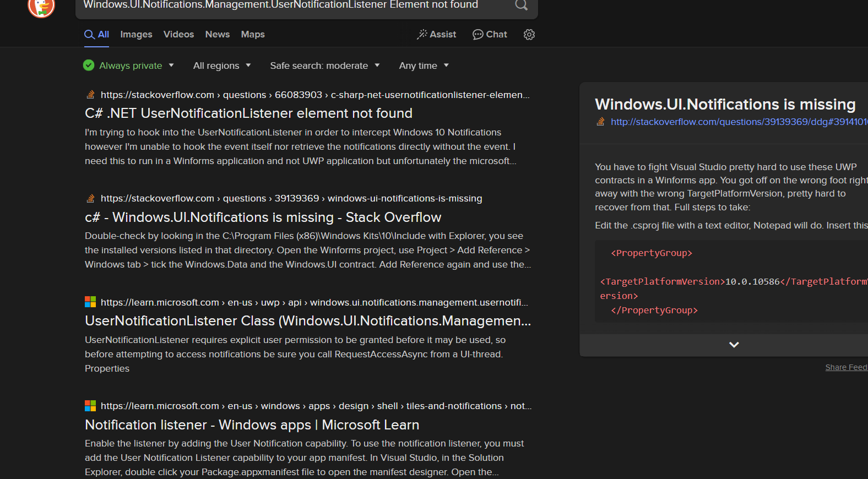Image resolution: width=868 pixels, height=479 pixels.
Task: Open the News search tab
Action: pyautogui.click(x=218, y=35)
